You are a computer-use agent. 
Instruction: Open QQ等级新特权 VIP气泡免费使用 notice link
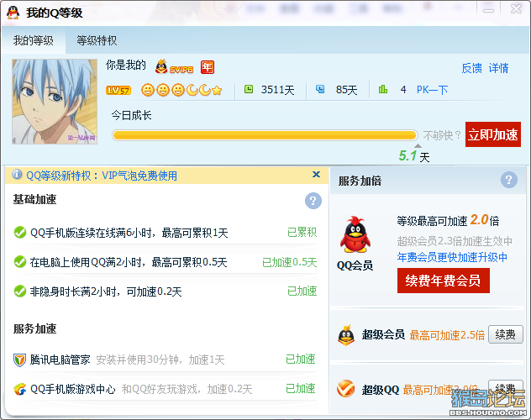[x=102, y=176]
